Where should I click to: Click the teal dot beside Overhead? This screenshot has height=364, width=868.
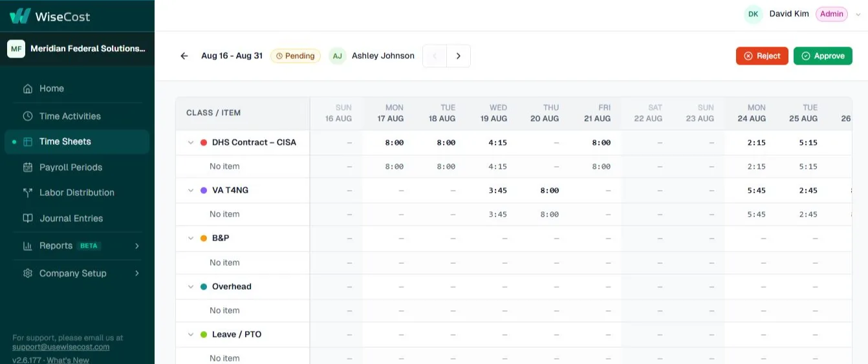point(204,286)
